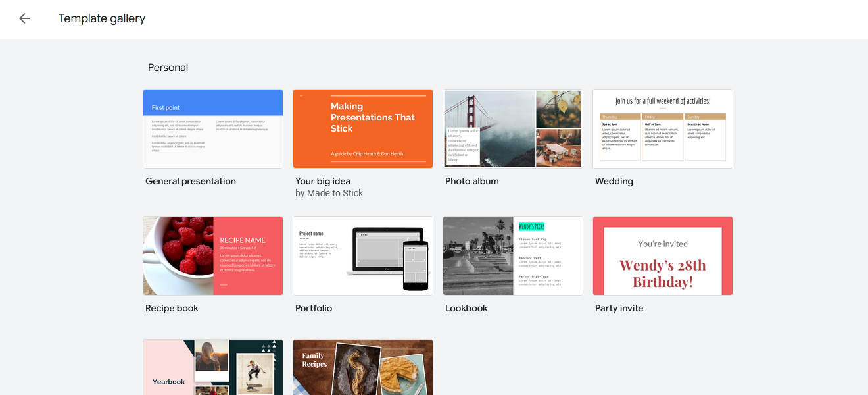Screen dimensions: 868x395
Task: Open the Lookbook template
Action: [512, 255]
